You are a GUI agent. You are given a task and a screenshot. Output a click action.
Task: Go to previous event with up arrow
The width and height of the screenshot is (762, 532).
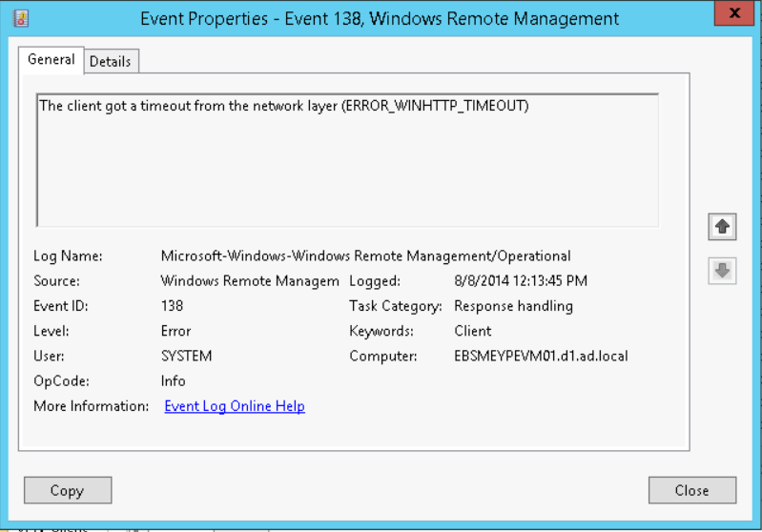(722, 227)
